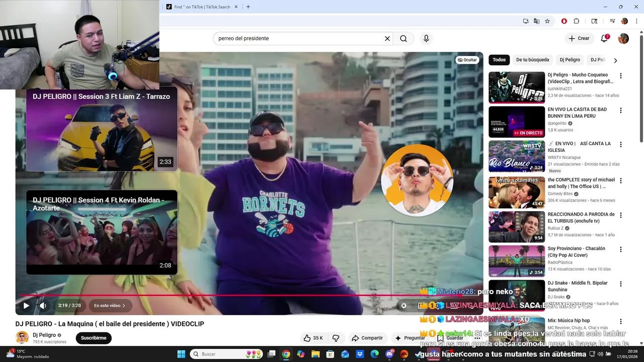Open options menu for 'Mucho Coqueteo' video
Screen dimensions: 644x362
coord(620,76)
